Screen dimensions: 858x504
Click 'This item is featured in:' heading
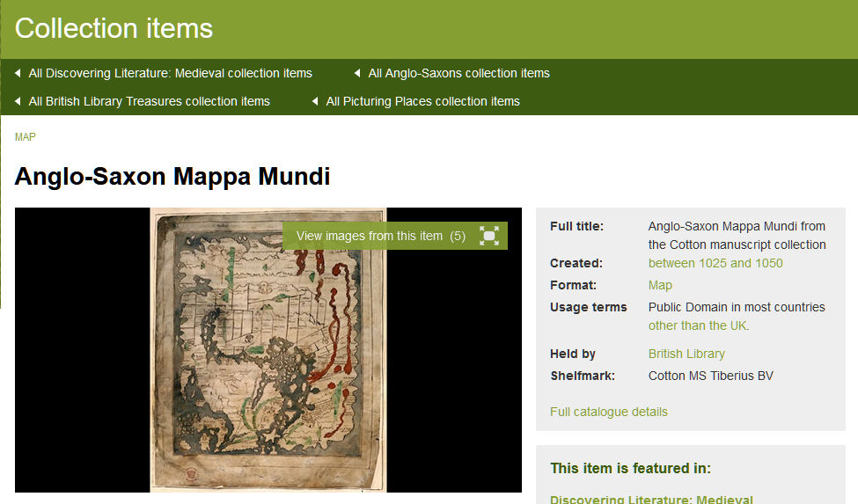630,469
